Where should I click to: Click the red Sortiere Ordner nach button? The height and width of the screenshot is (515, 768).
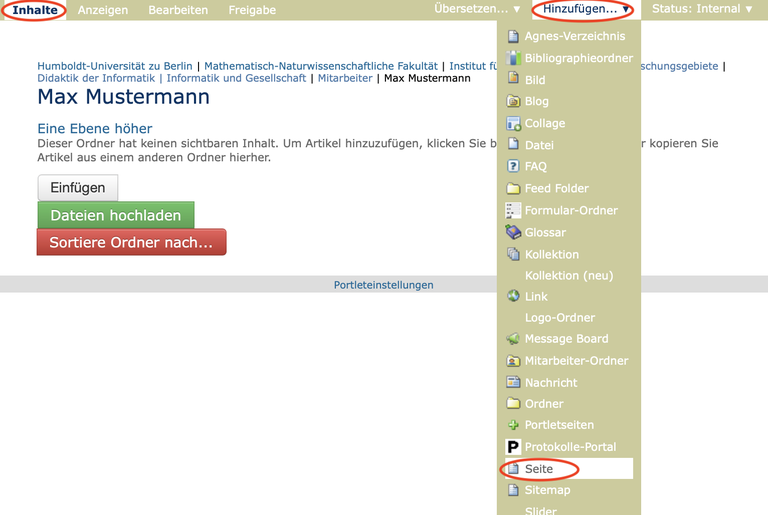(131, 242)
